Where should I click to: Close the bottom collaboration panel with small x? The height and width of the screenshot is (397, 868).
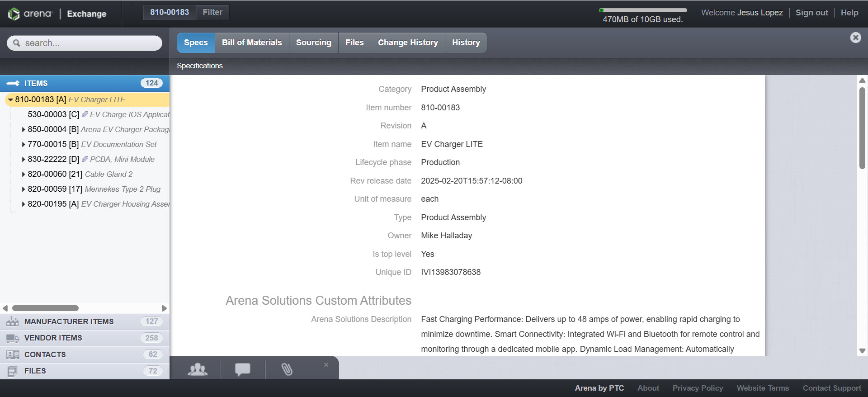pyautogui.click(x=326, y=364)
